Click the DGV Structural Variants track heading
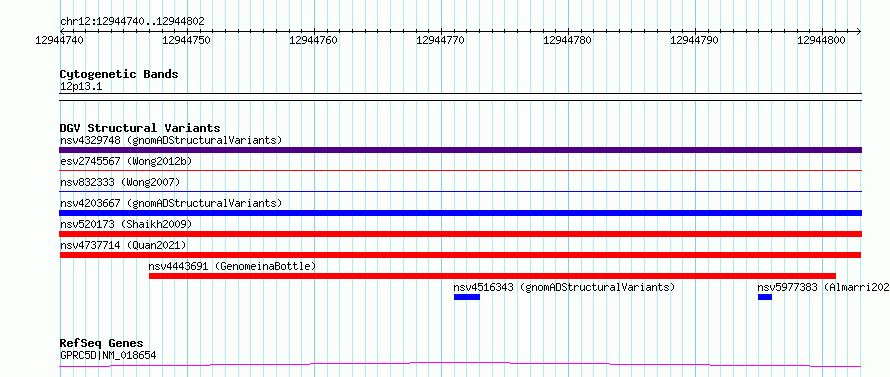 (140, 128)
